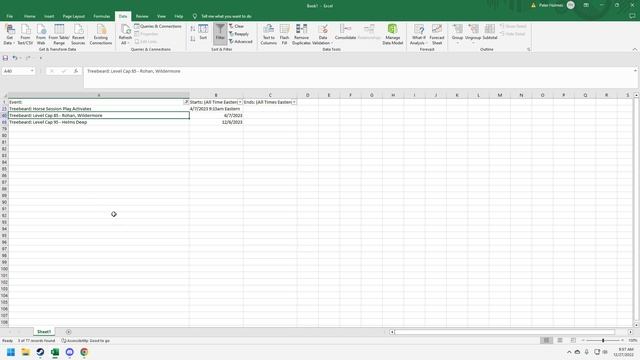The height and width of the screenshot is (360, 640).
Task: Open the Sort dialog
Action: pos(203,32)
